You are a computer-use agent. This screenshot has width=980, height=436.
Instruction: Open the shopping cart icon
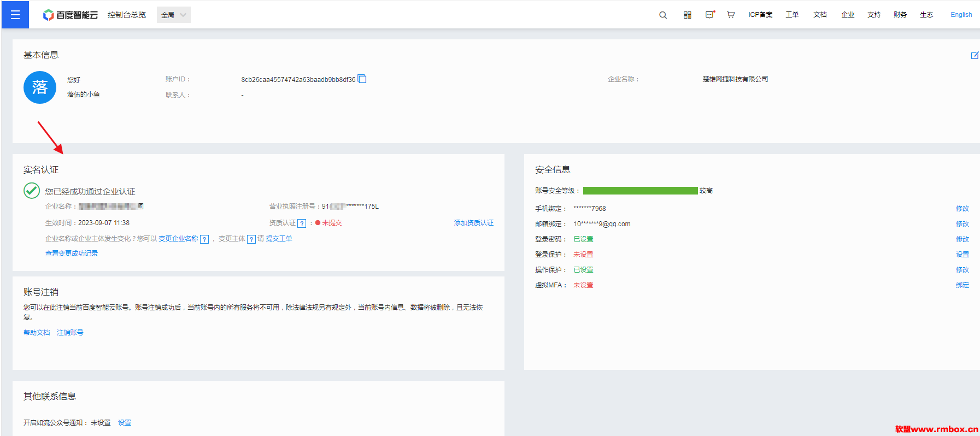(x=731, y=15)
